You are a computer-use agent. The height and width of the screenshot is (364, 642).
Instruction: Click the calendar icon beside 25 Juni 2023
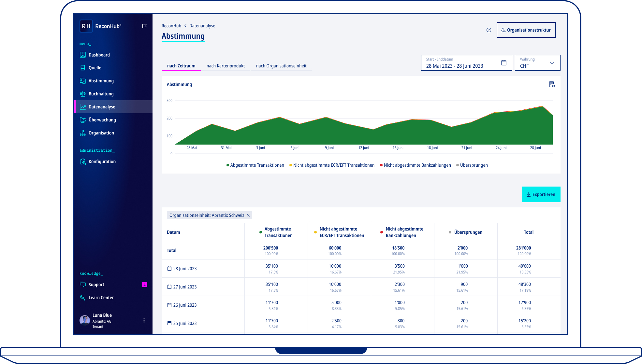[169, 323]
